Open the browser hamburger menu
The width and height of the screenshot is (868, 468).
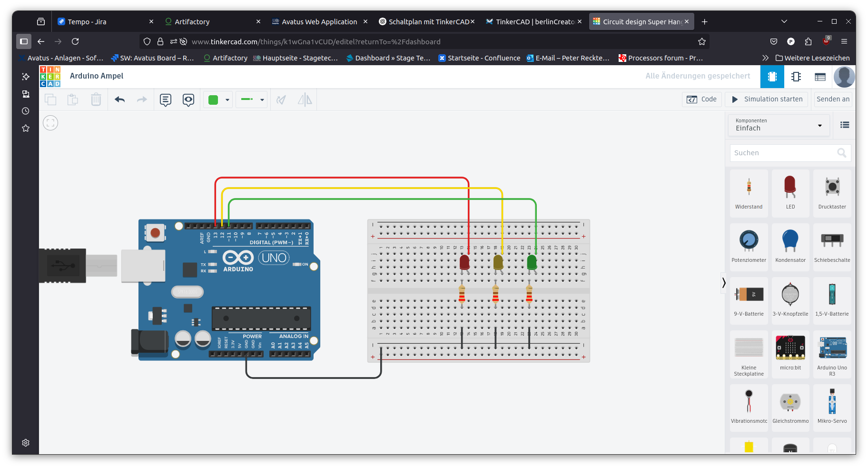[x=844, y=41]
